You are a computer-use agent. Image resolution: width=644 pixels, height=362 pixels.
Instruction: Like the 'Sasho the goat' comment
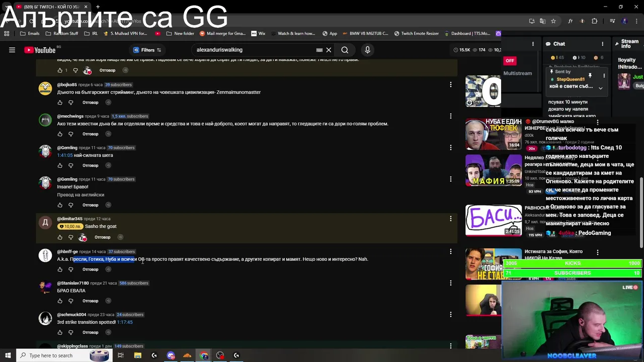[x=60, y=237]
